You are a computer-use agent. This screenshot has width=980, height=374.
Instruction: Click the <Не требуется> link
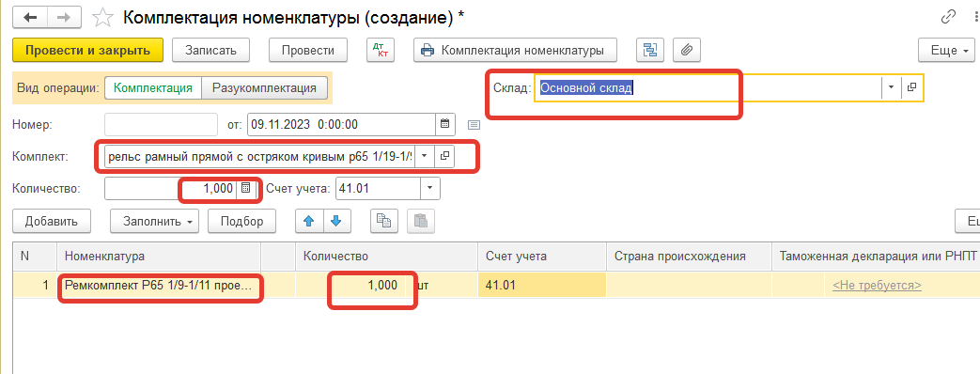tap(877, 285)
